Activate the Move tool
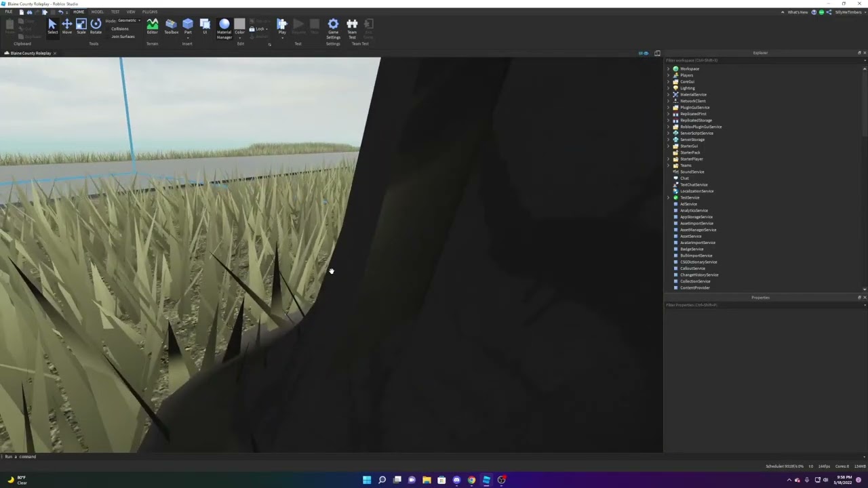 [x=67, y=26]
